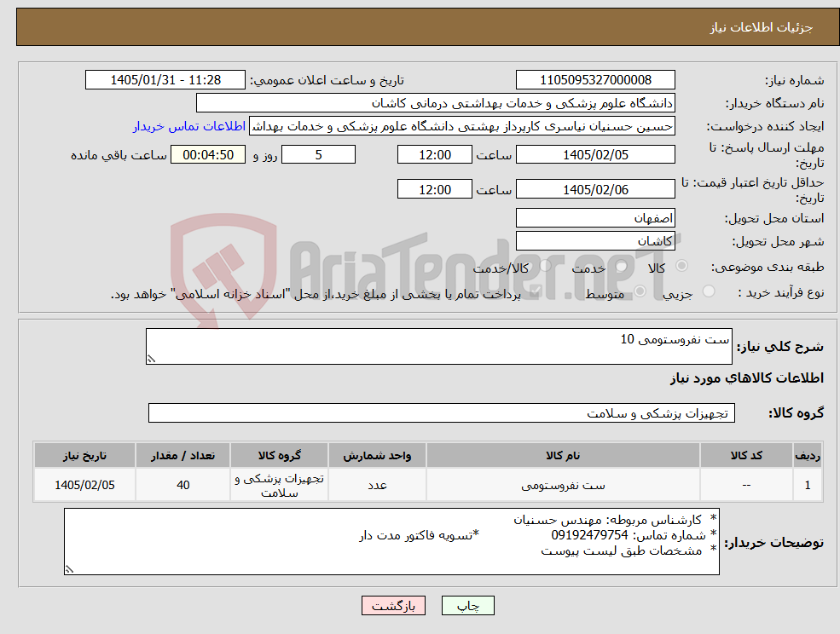
Task: Click the remaining days field showing 5
Action: point(318,155)
